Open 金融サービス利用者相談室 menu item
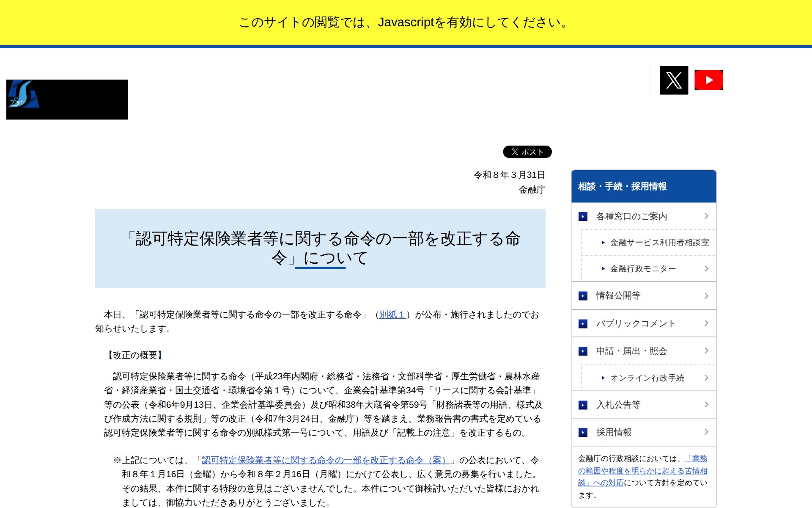The height and width of the screenshot is (508, 812). pos(659,243)
